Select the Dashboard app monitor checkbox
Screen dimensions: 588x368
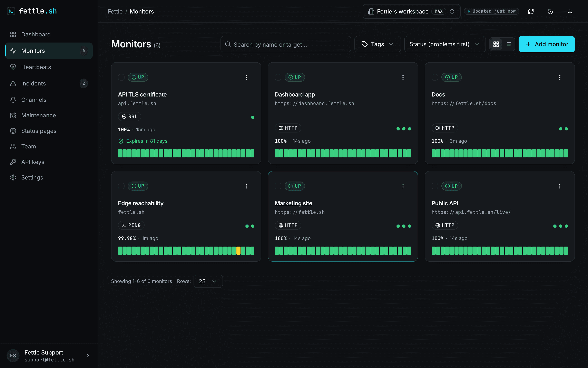[278, 77]
